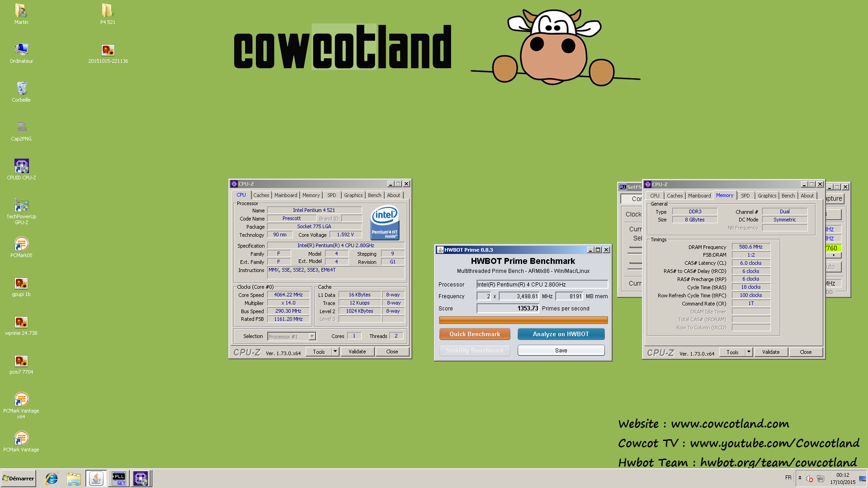Select Mainboard tab in right CPU-Z window
This screenshot has height=488, width=868.
tap(699, 196)
